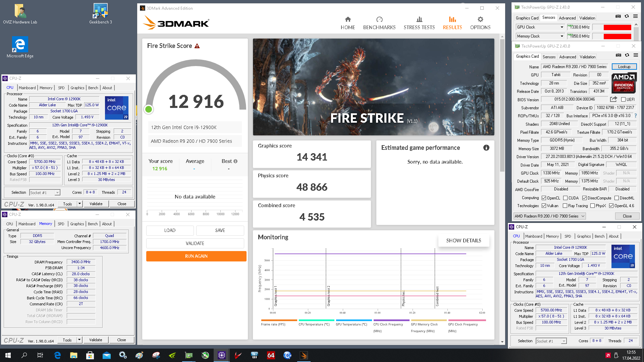This screenshot has height=362, width=644.
Task: Click Estimated game performance info icon
Action: (x=486, y=148)
